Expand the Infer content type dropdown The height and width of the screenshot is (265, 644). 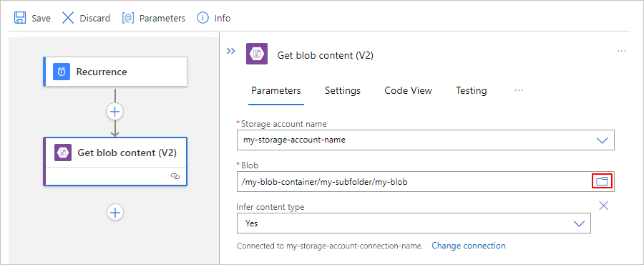click(x=579, y=223)
